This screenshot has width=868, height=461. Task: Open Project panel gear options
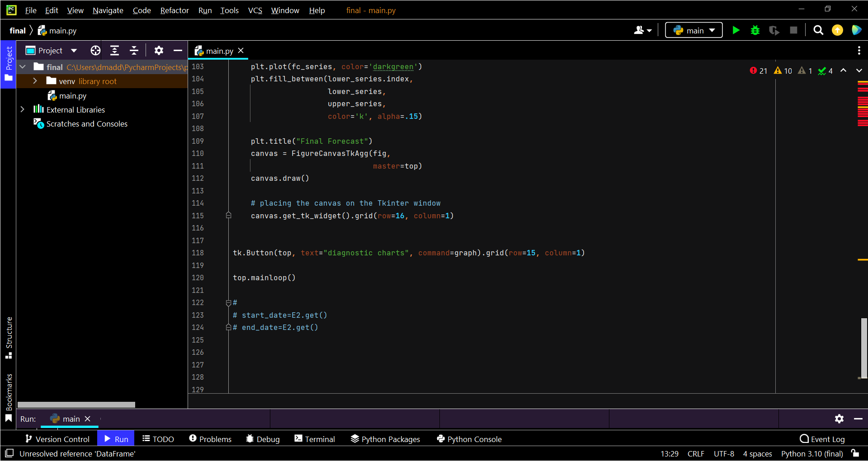[159, 51]
